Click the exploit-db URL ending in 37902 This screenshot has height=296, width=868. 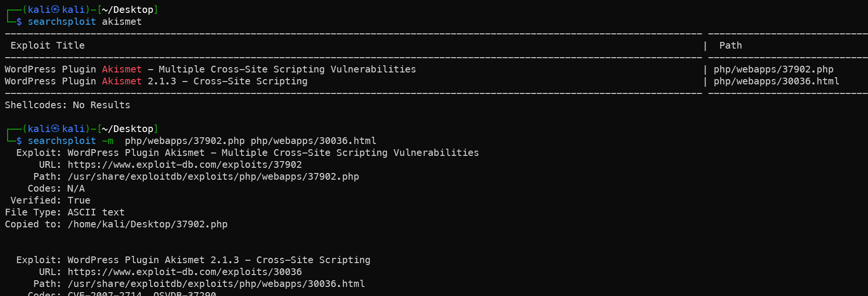coord(185,164)
